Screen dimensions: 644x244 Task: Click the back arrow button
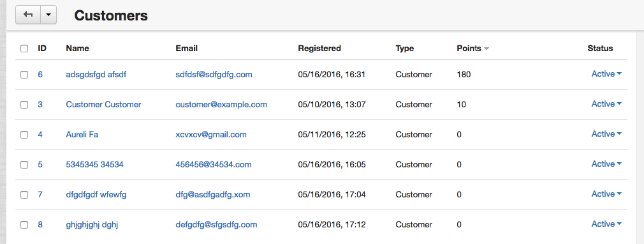point(28,15)
